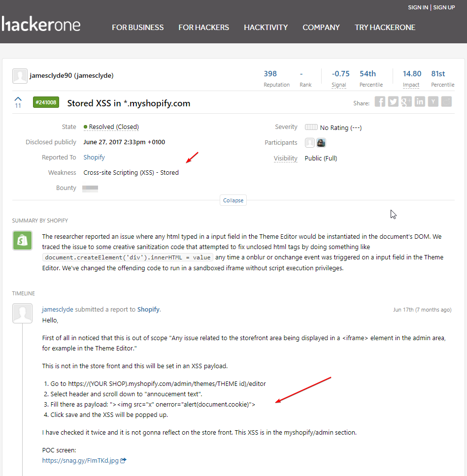Click the HackerOne logo

point(41,24)
